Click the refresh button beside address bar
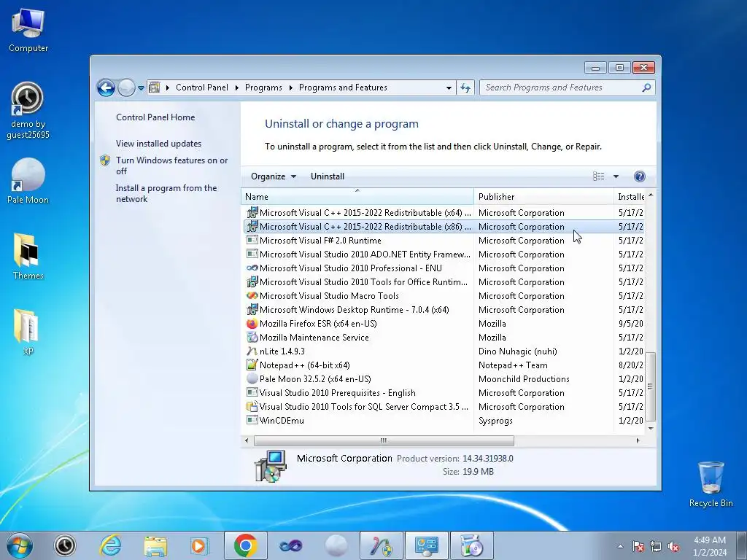This screenshot has height=560, width=747. (x=465, y=87)
